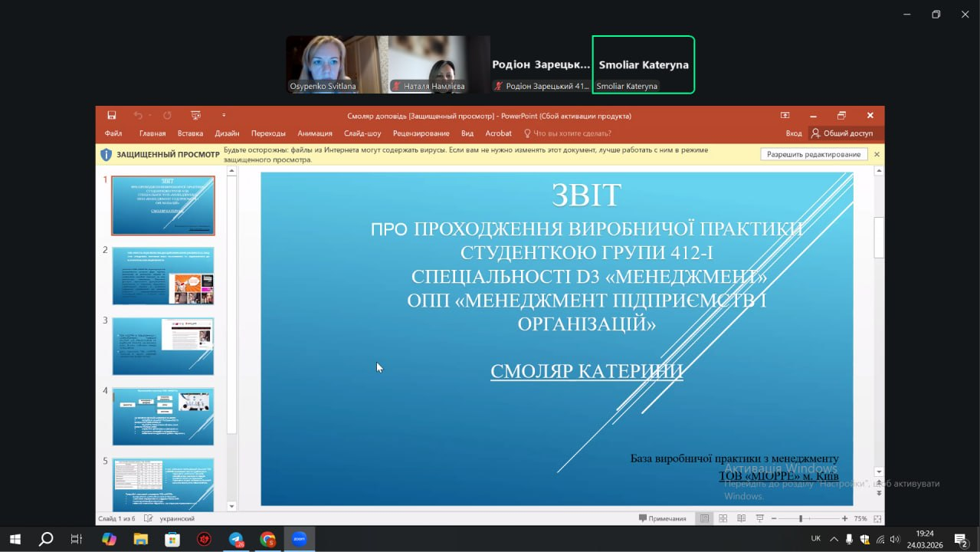The width and height of the screenshot is (980, 552).
Task: Switch to Reading view in status bar
Action: click(740, 519)
